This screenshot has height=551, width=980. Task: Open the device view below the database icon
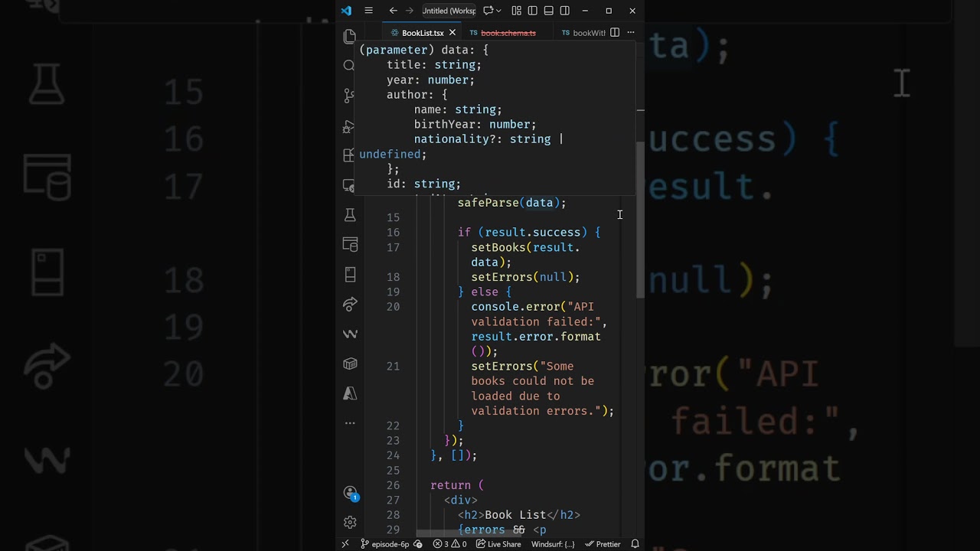tap(350, 275)
